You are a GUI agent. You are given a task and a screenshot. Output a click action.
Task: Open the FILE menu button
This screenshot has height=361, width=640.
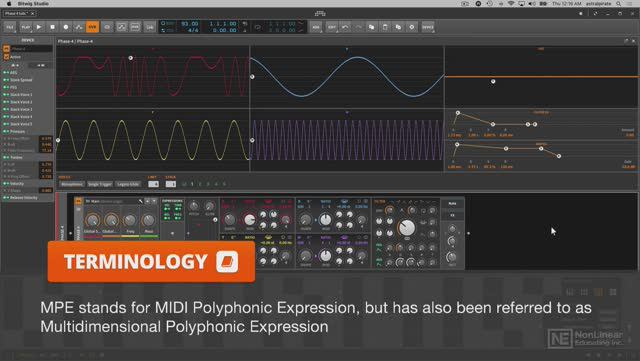[10, 27]
